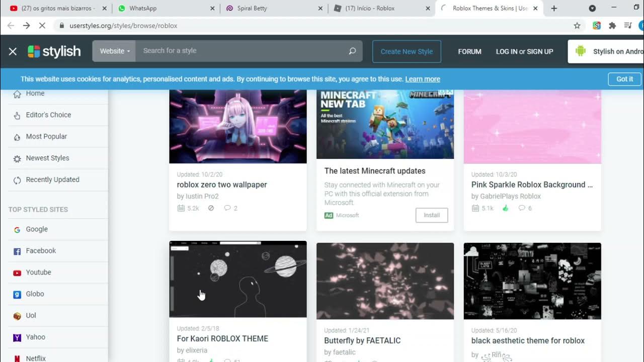Click author GabrielPlays Roblox

(x=506, y=196)
